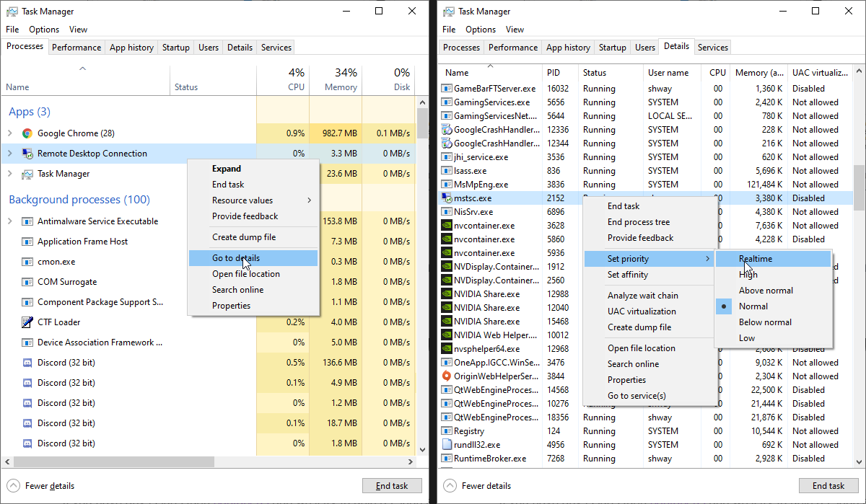The image size is (866, 504).
Task: Click End task button in the right window
Action: (828, 486)
